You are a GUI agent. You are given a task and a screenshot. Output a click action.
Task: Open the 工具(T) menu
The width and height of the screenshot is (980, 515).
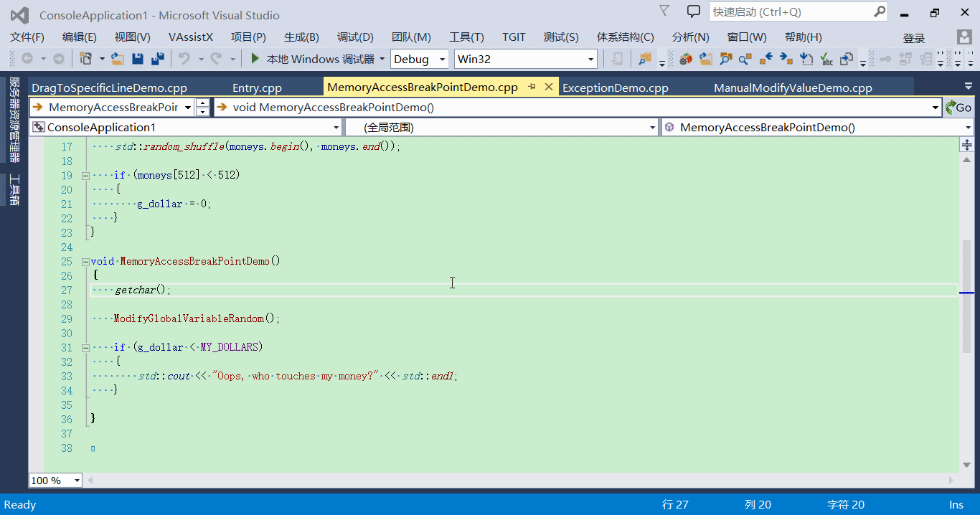pos(466,37)
